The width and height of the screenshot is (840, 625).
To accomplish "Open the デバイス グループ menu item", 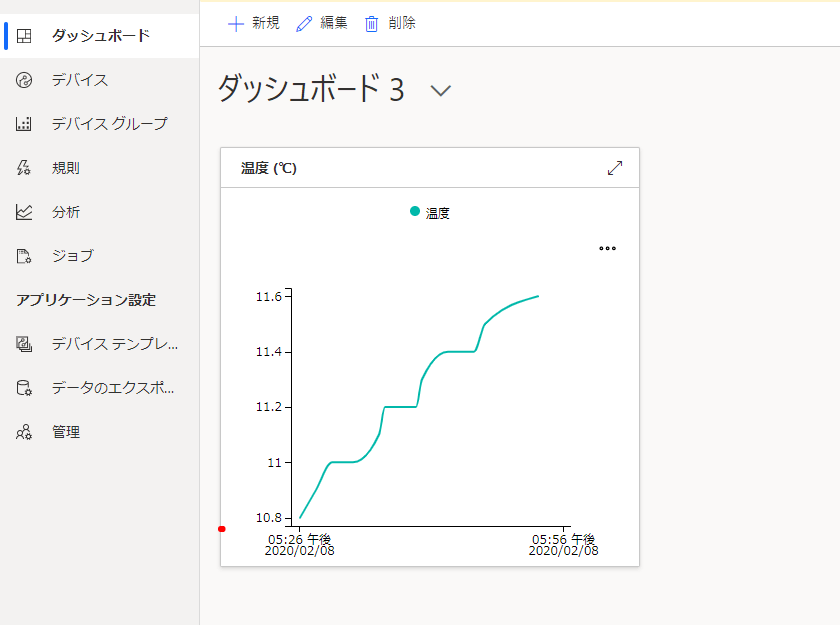I will [x=110, y=124].
